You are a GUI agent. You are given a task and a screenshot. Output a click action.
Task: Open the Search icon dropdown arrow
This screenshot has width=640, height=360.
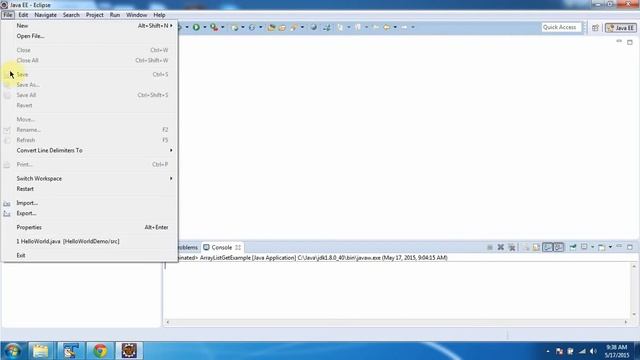coord(302,27)
